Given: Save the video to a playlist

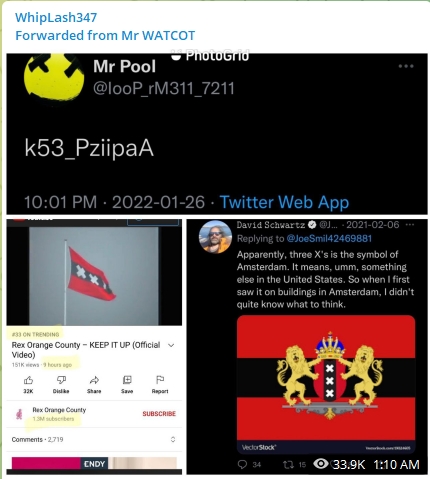Looking at the screenshot, I should pyautogui.click(x=127, y=380).
